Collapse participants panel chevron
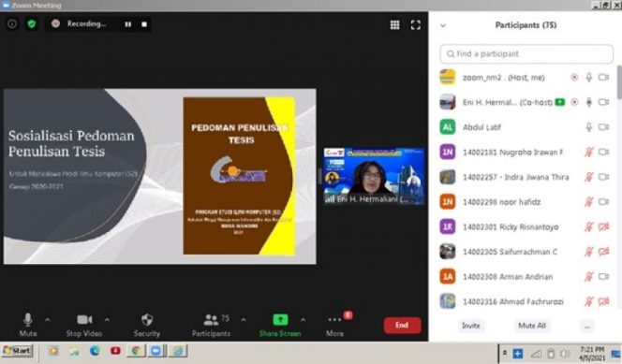The width and height of the screenshot is (622, 364). tap(443, 26)
